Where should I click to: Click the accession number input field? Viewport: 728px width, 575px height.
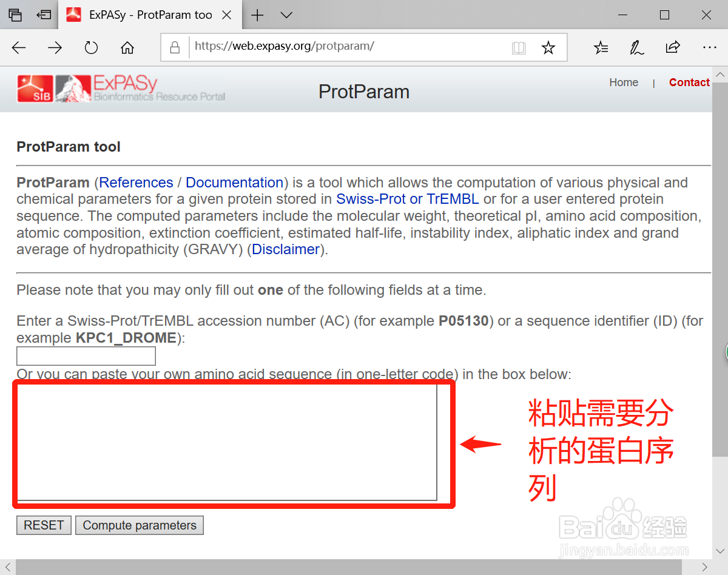(x=86, y=356)
